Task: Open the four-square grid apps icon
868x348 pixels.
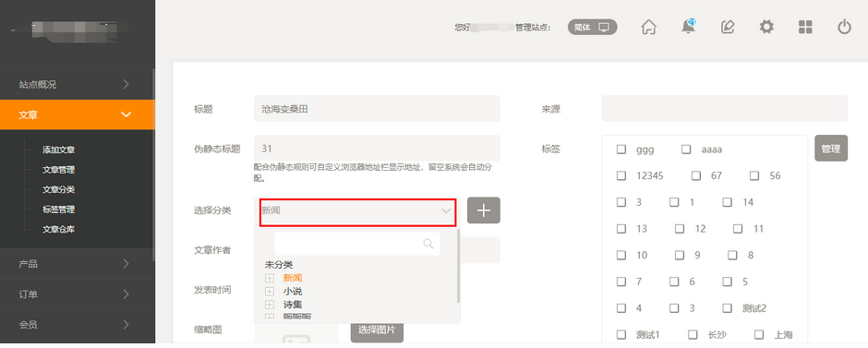Action: point(805,27)
